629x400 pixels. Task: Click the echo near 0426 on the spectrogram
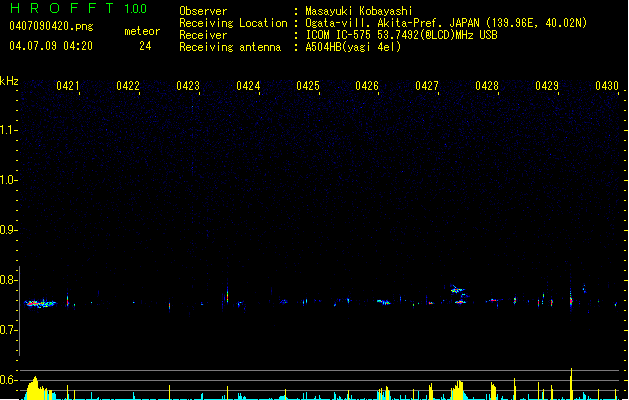383,302
